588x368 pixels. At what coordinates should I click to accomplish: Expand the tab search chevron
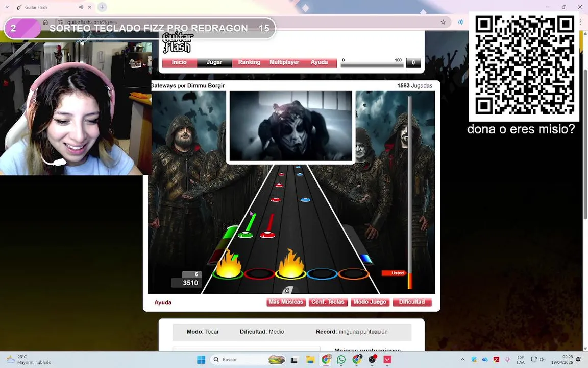pyautogui.click(x=7, y=7)
